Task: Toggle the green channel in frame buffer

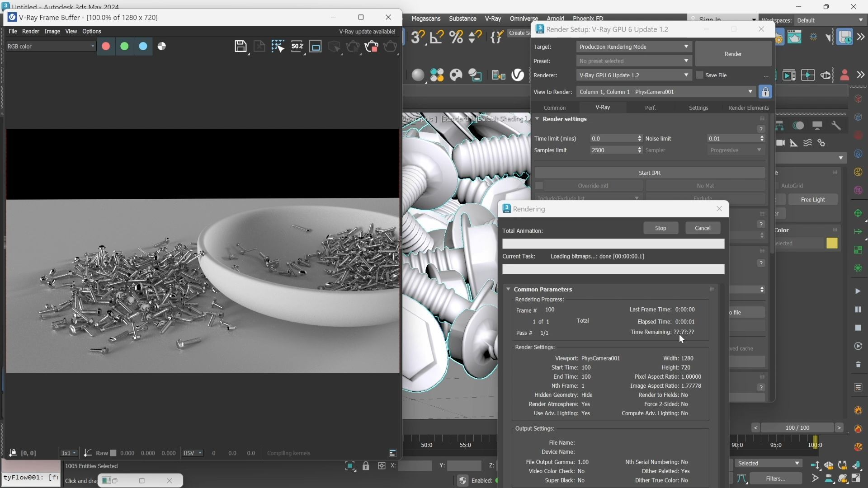Action: pos(124,46)
